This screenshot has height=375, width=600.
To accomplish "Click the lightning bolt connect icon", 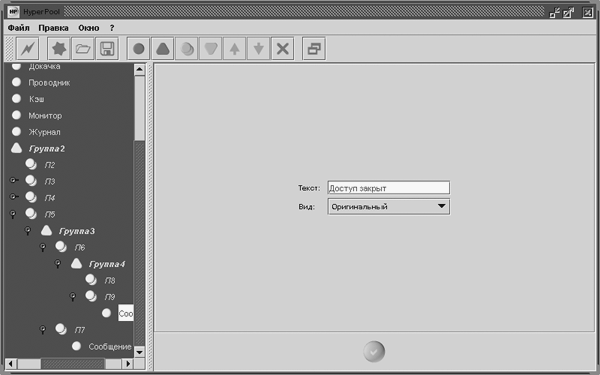I will [28, 49].
